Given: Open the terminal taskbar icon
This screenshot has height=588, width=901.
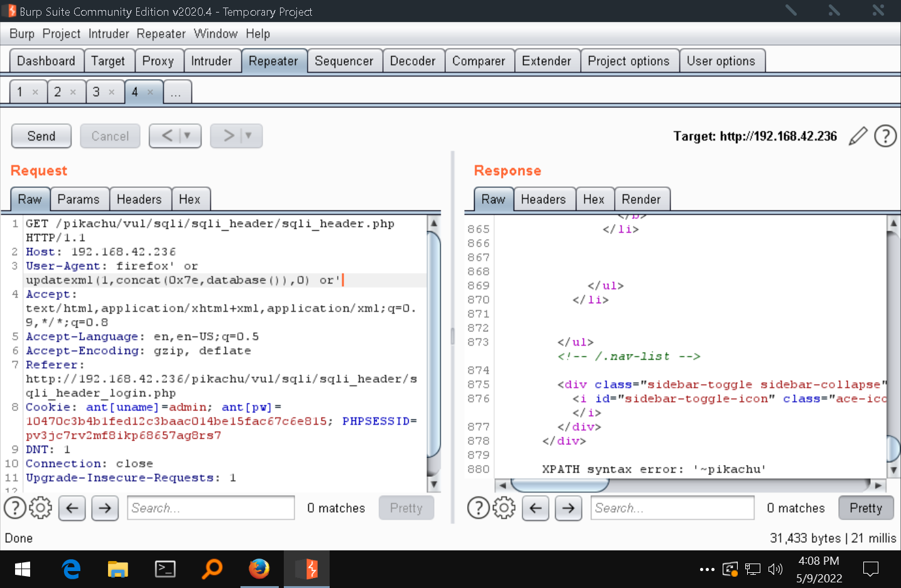Looking at the screenshot, I should (x=165, y=569).
